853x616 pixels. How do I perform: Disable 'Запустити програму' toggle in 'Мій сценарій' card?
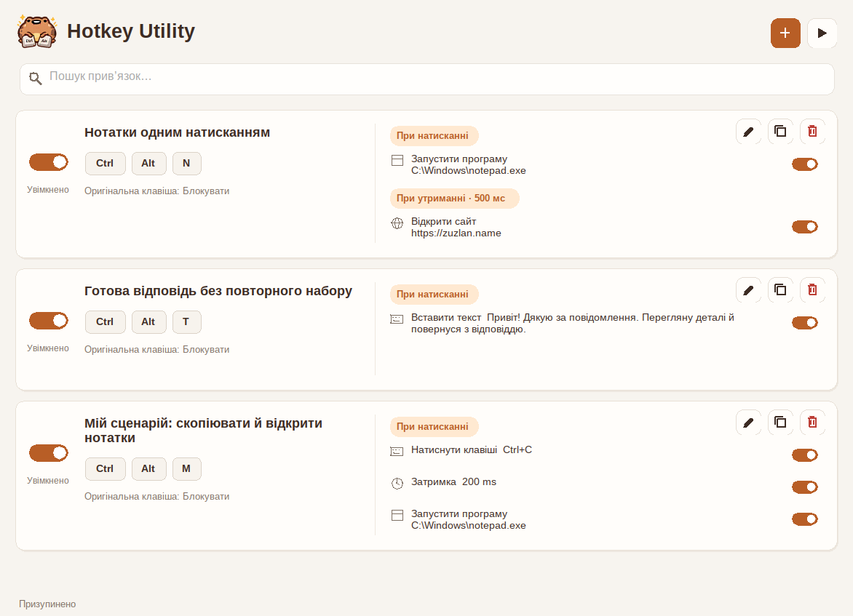click(804, 519)
